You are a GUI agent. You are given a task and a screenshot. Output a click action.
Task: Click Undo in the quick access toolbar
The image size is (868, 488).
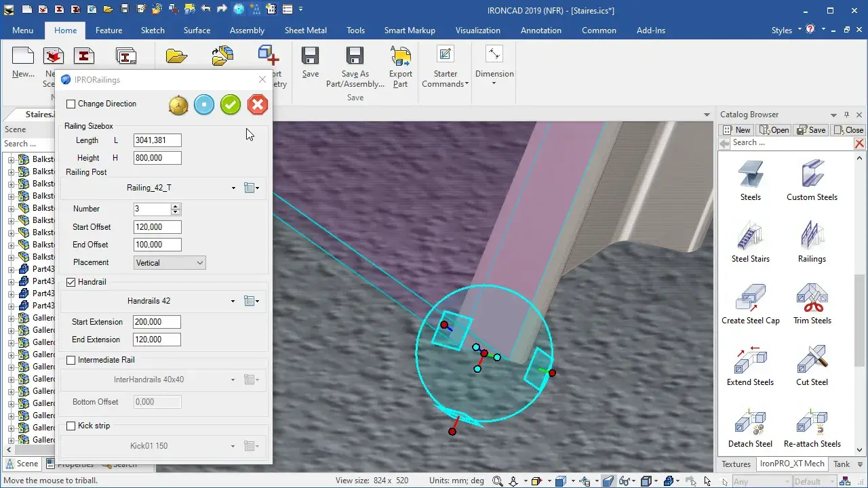click(x=206, y=9)
